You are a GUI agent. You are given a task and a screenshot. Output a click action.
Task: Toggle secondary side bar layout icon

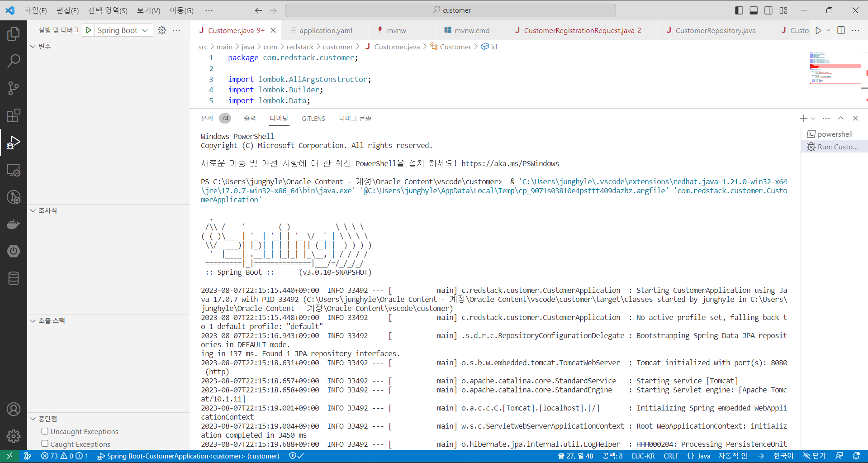pos(768,10)
